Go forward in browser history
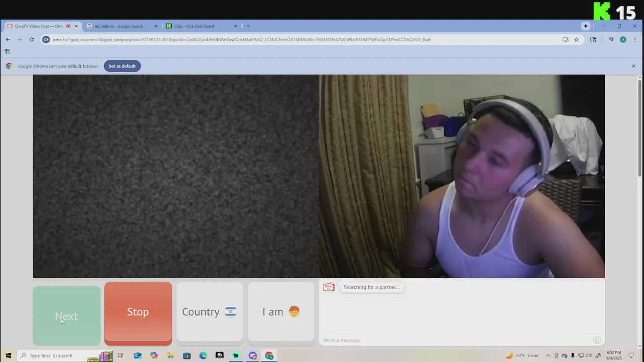This screenshot has height=362, width=644. pyautogui.click(x=20, y=39)
